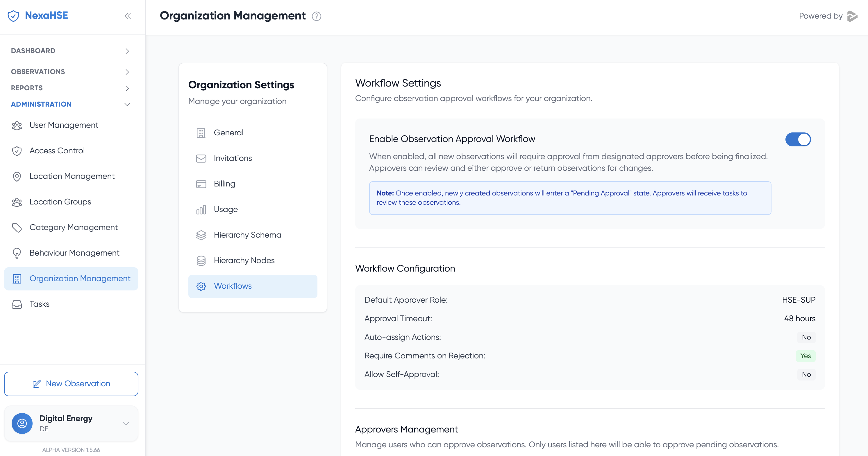Click the Location Management pin icon
868x456 pixels.
click(x=17, y=177)
